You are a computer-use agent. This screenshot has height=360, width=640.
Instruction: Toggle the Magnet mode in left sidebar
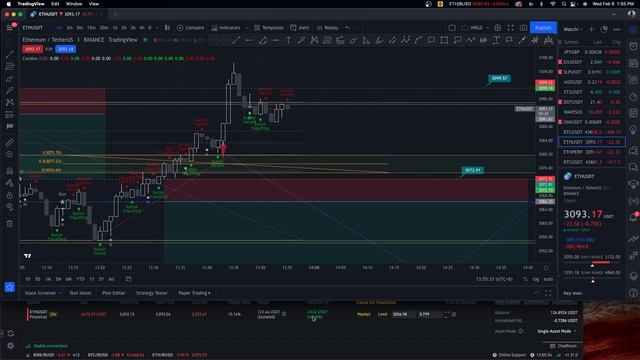(10, 171)
